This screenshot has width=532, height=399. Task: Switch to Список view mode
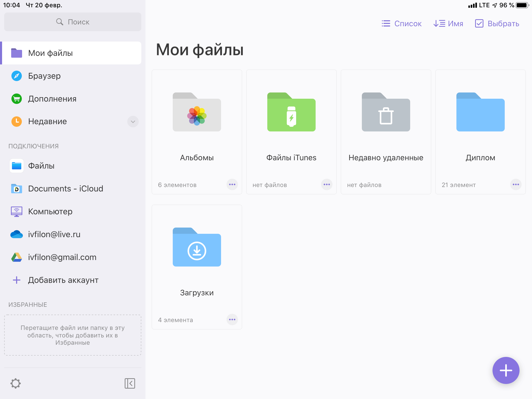(x=402, y=24)
